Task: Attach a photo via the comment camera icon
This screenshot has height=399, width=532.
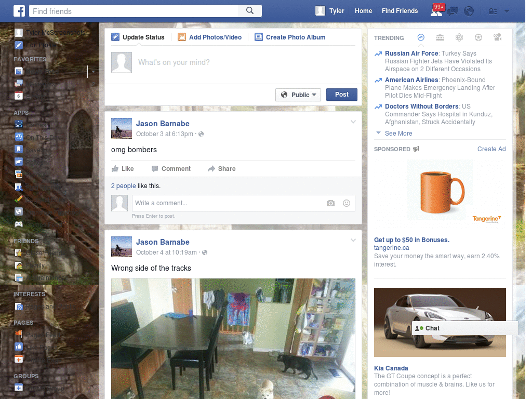Action: point(330,203)
